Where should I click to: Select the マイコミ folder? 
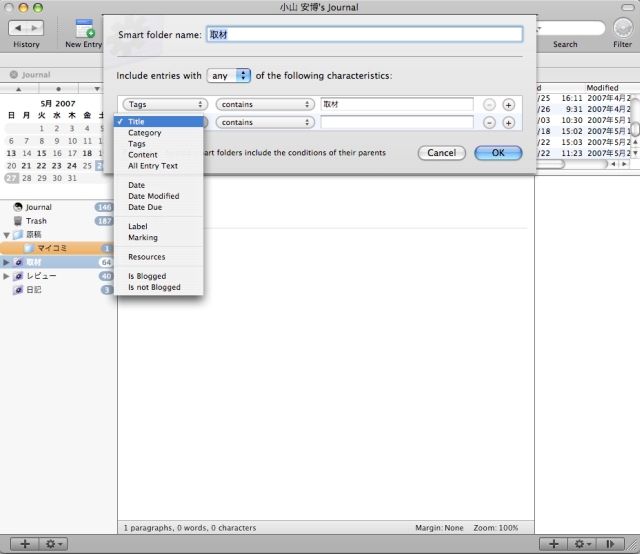point(57,248)
